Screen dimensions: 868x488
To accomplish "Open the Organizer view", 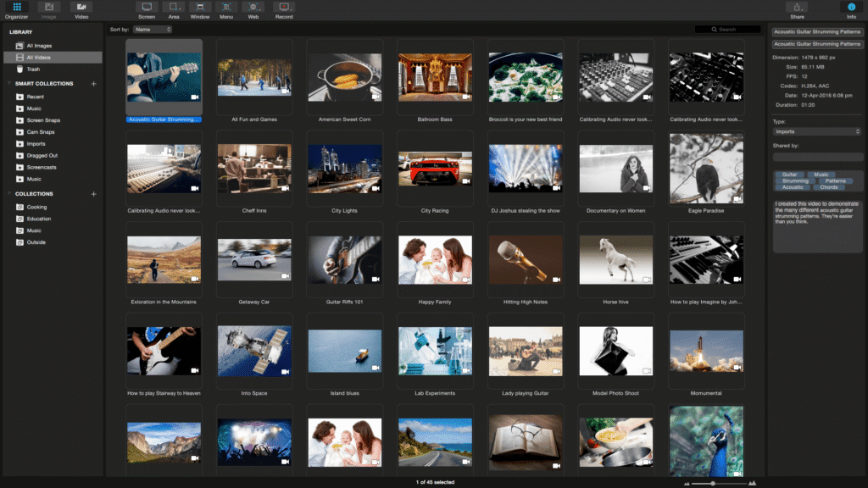I will click(x=17, y=9).
